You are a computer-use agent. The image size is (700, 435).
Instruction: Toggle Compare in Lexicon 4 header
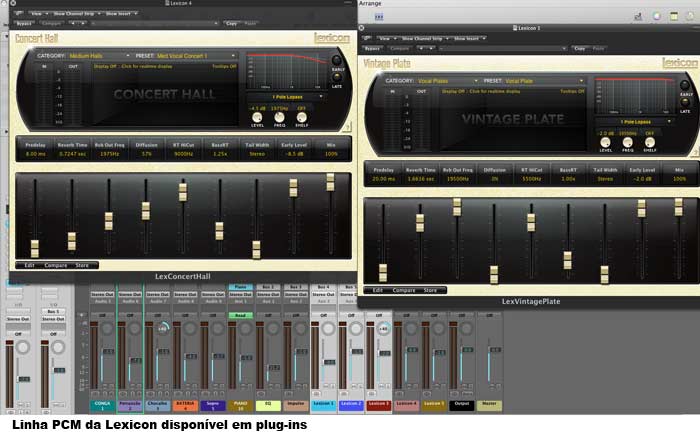point(52,23)
